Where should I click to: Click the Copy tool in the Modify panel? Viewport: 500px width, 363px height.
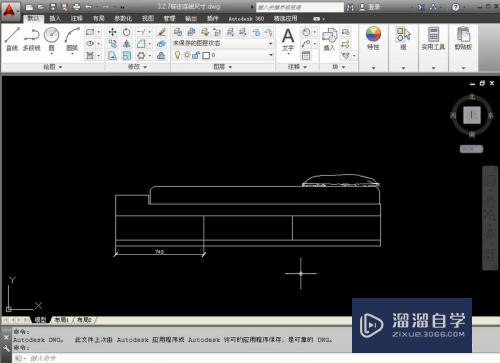pos(112,44)
